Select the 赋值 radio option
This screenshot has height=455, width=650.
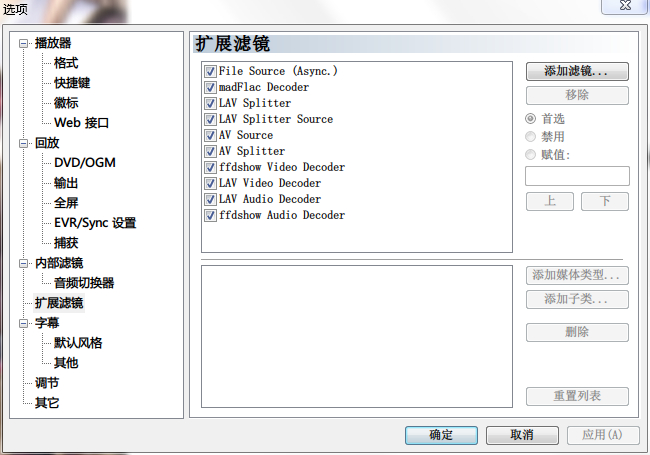pos(530,155)
